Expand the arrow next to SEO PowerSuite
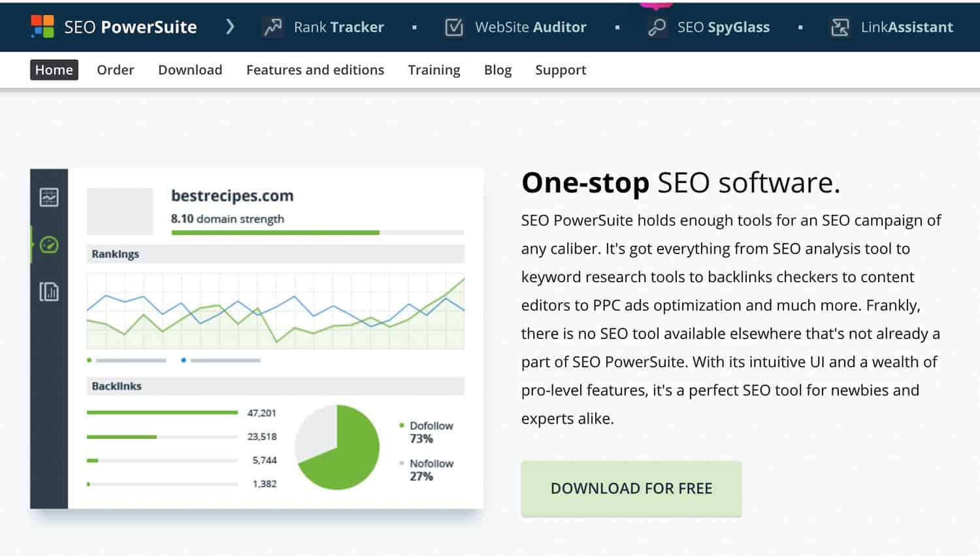The width and height of the screenshot is (980, 556). pos(229,27)
